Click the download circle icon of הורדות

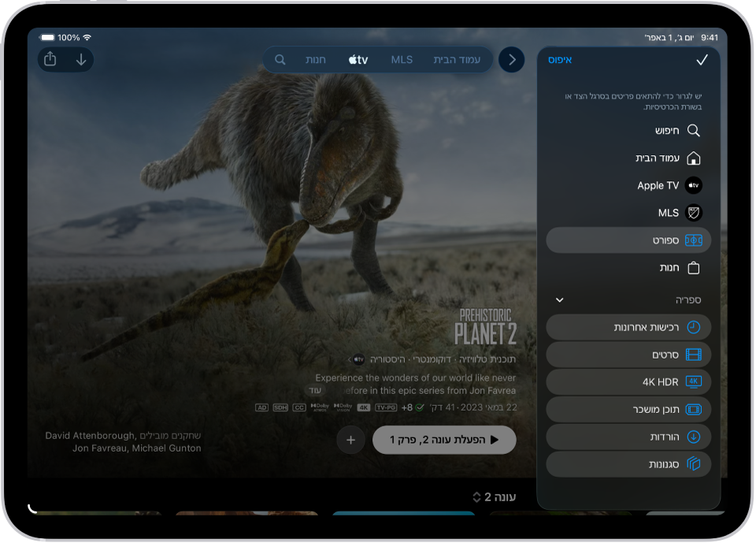(x=693, y=437)
